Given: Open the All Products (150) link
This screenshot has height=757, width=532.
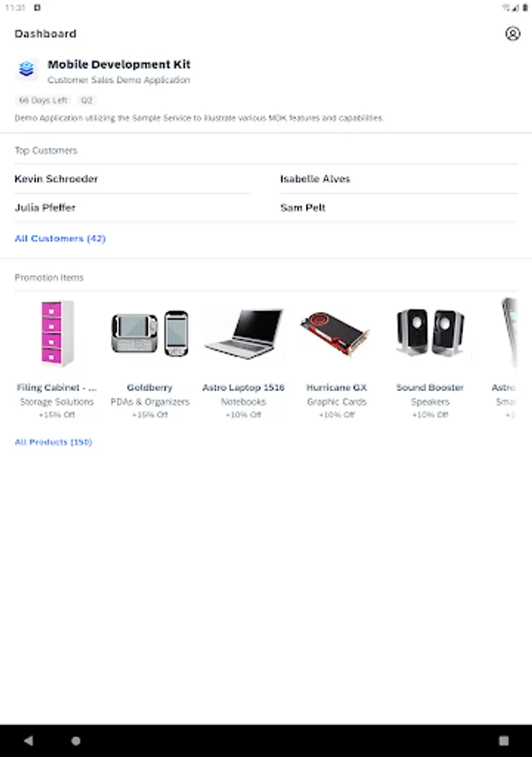Looking at the screenshot, I should (x=53, y=442).
